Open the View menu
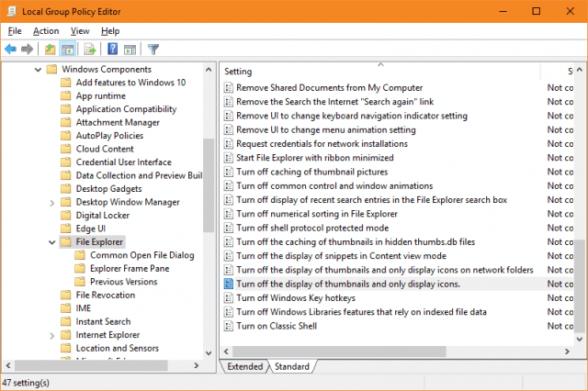 [x=80, y=31]
